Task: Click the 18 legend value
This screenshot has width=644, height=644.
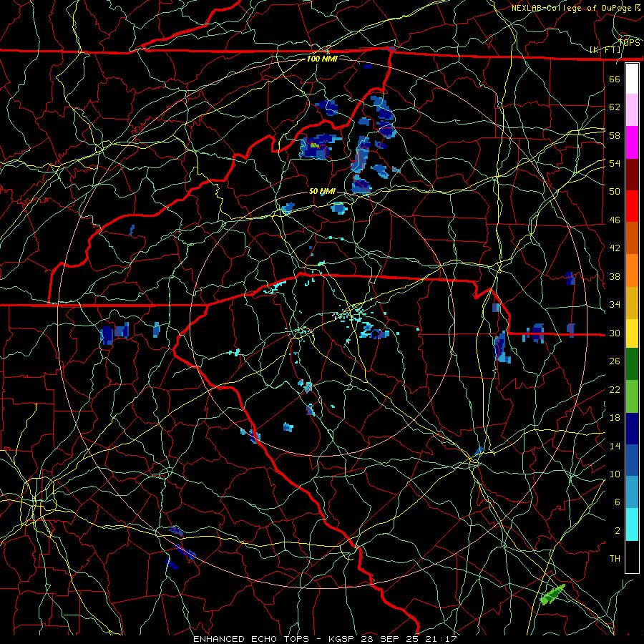Action: point(615,418)
